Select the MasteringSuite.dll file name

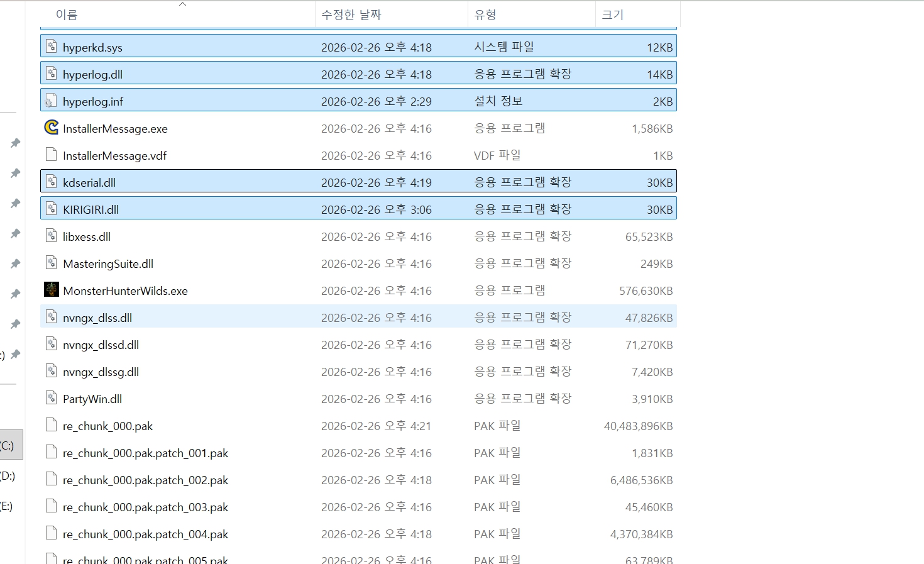108,264
